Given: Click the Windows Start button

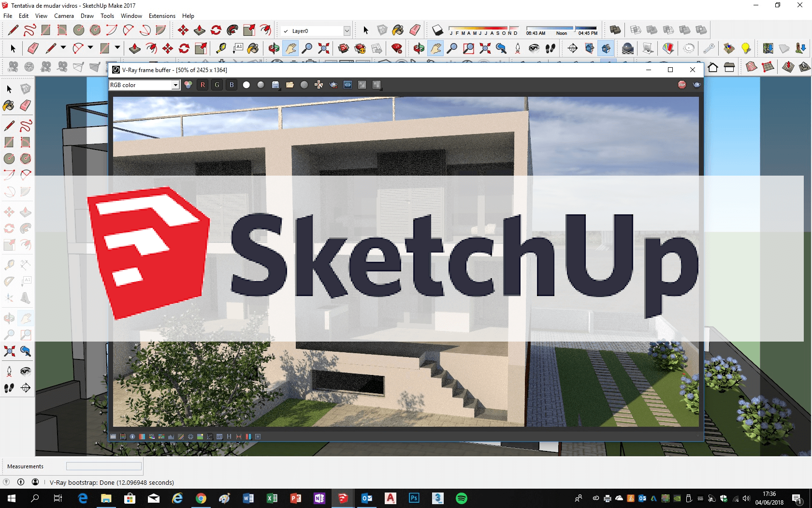Looking at the screenshot, I should [x=12, y=498].
